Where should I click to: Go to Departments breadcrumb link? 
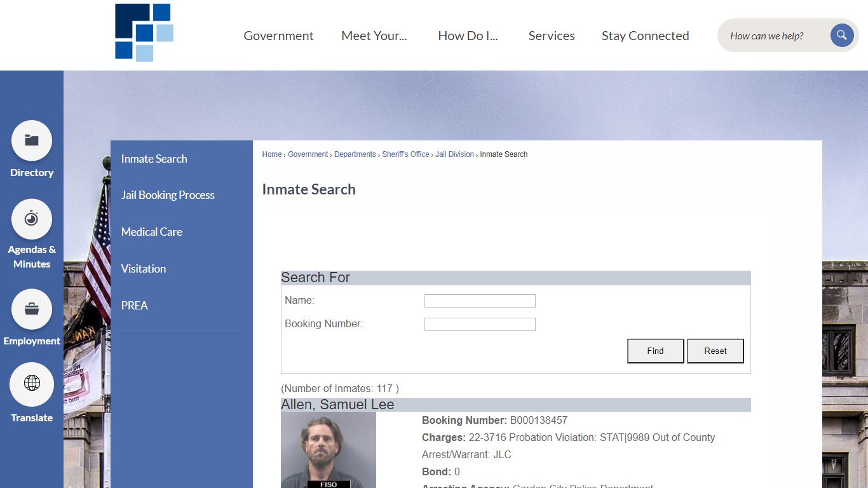tap(355, 154)
